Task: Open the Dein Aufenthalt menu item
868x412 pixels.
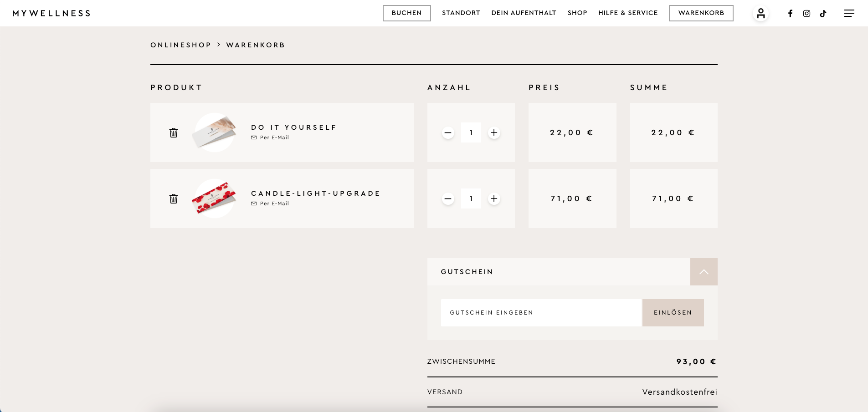Action: [x=524, y=13]
